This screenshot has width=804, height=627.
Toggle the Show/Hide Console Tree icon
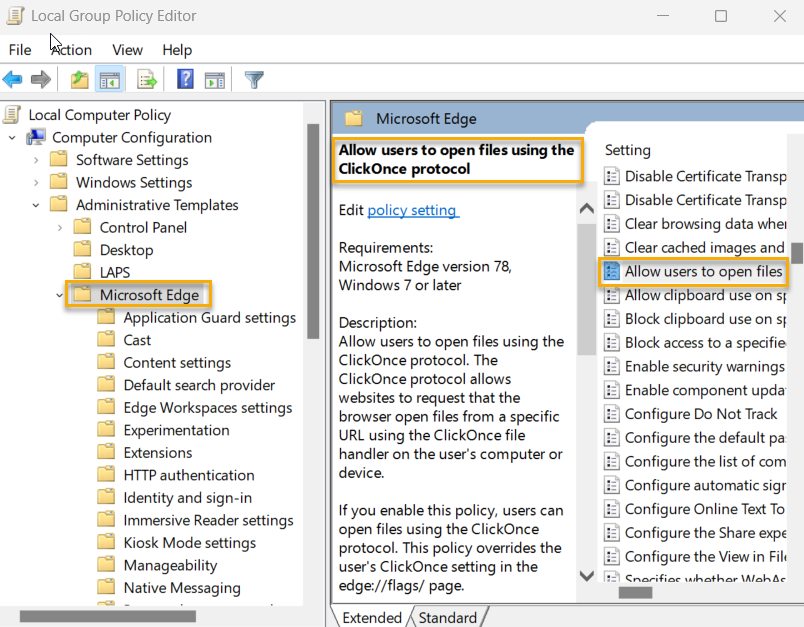(x=110, y=79)
